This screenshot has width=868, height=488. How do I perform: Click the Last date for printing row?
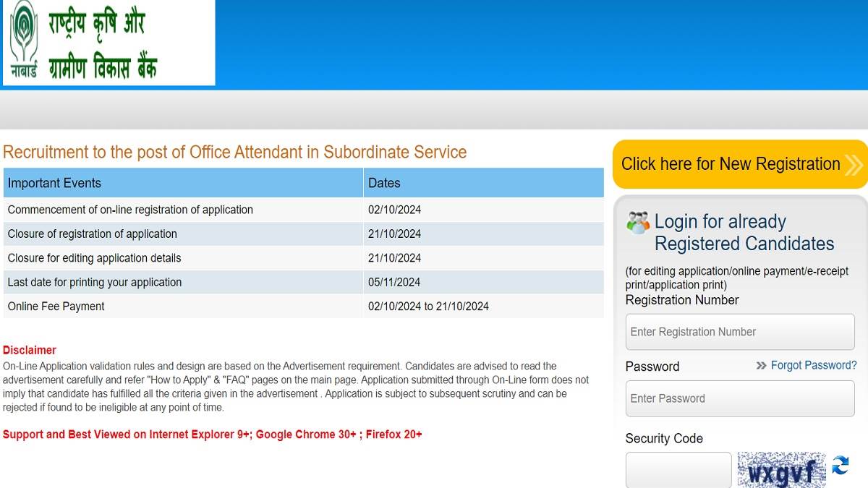point(304,282)
